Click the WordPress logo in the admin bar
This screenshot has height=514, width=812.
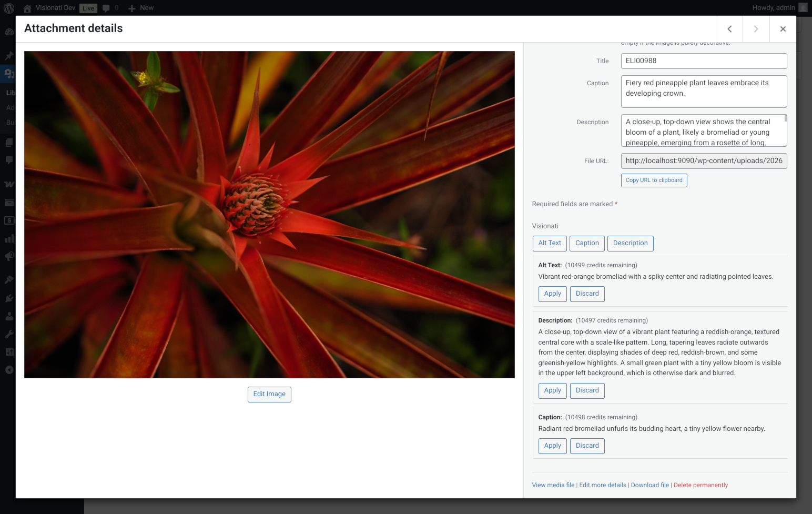point(8,8)
